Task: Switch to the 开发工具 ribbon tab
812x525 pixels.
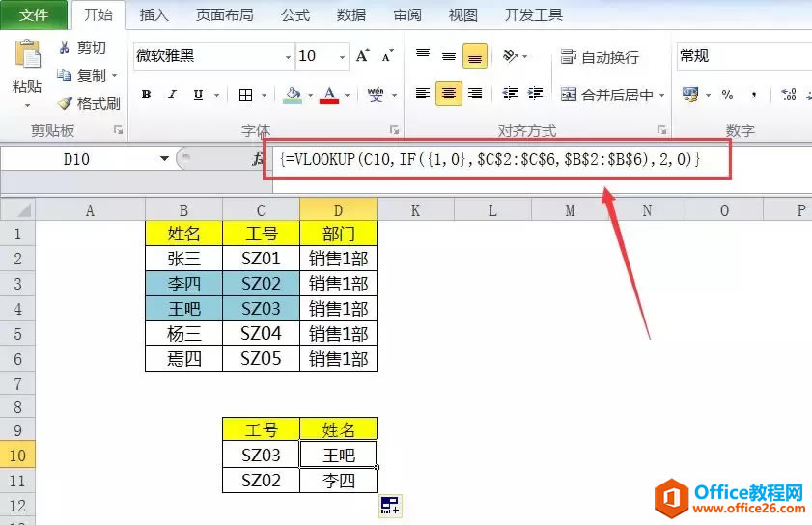Action: (533, 14)
